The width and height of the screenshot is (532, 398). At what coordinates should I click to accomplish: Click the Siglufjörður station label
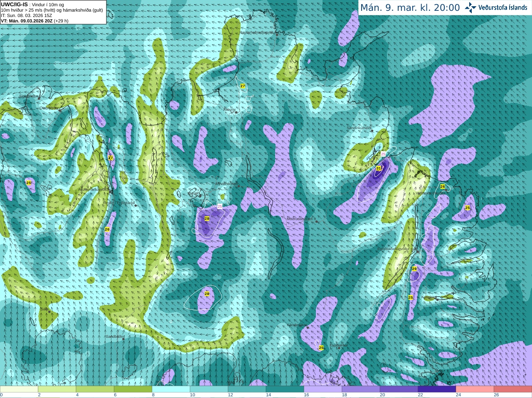pos(29,96)
